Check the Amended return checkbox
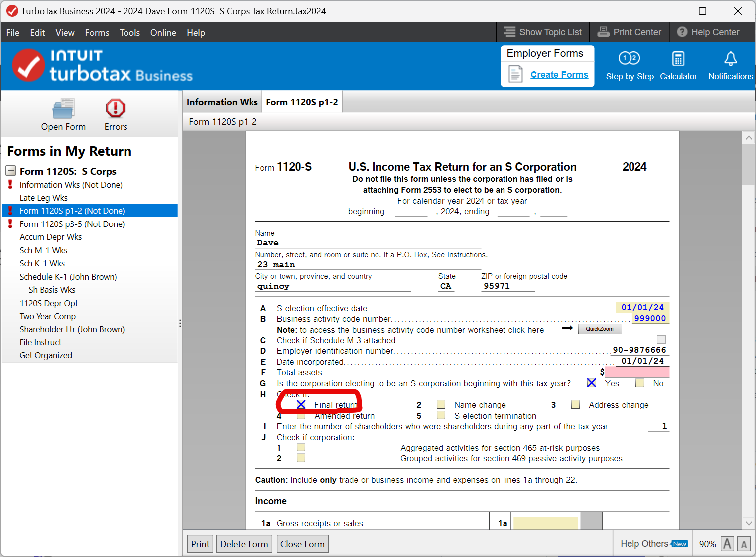Viewport: 756px width, 557px height. point(301,415)
